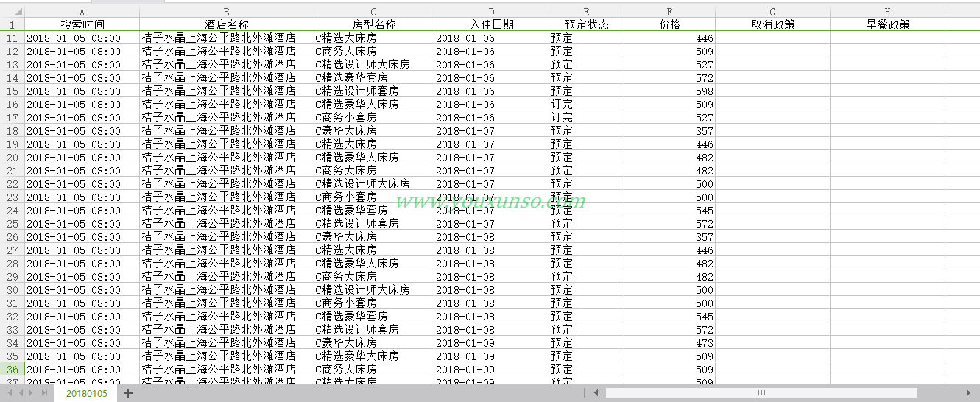Click horizontal scrollbar left arrow
This screenshot has width=980, height=402.
tap(596, 393)
